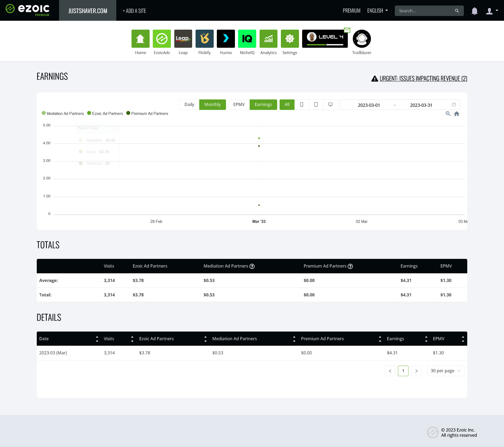Open the Level 4 badge
504x447 pixels.
tap(325, 39)
